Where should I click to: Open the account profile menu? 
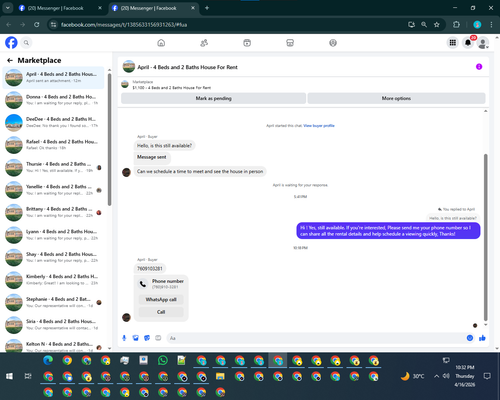point(483,43)
